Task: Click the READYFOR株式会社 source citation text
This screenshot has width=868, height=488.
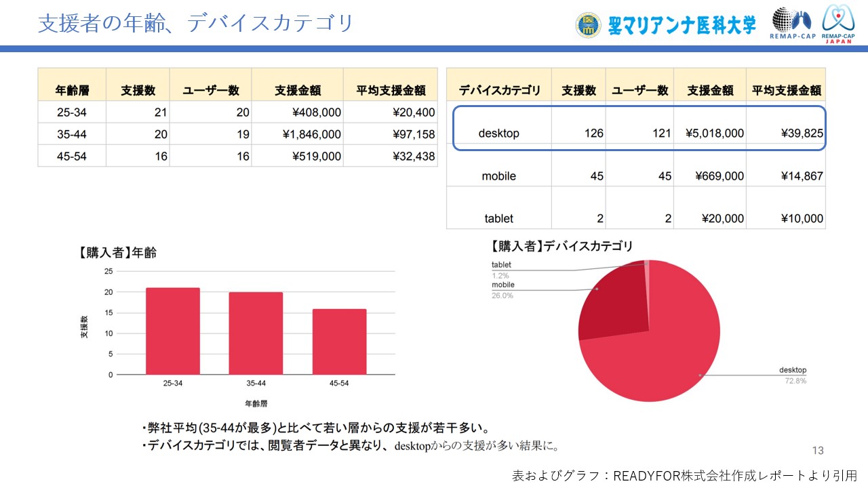Action: pyautogui.click(x=684, y=475)
